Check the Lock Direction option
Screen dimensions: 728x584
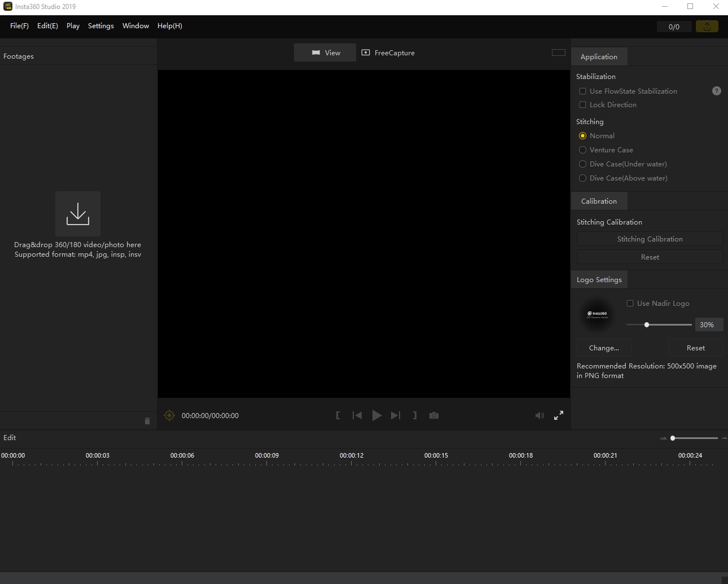tap(582, 105)
